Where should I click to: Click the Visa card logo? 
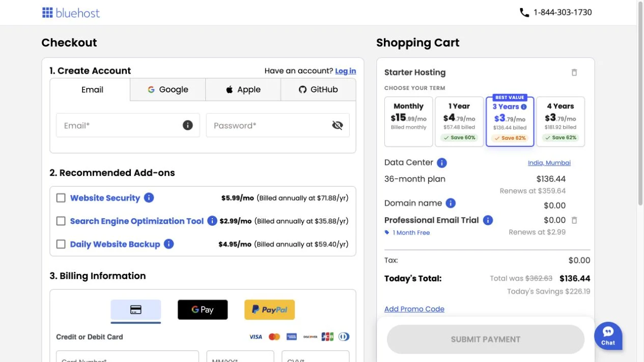point(256,337)
